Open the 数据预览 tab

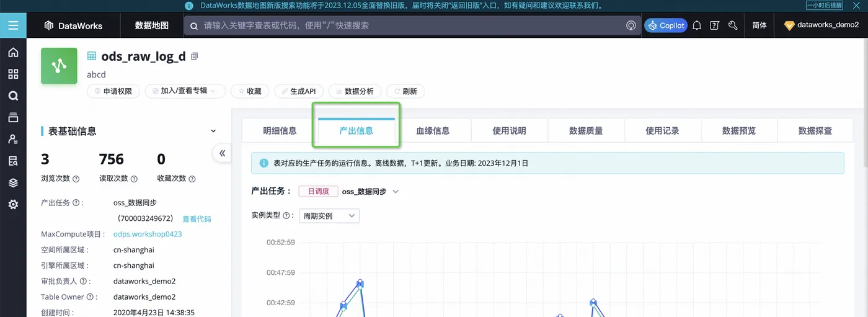pos(739,131)
